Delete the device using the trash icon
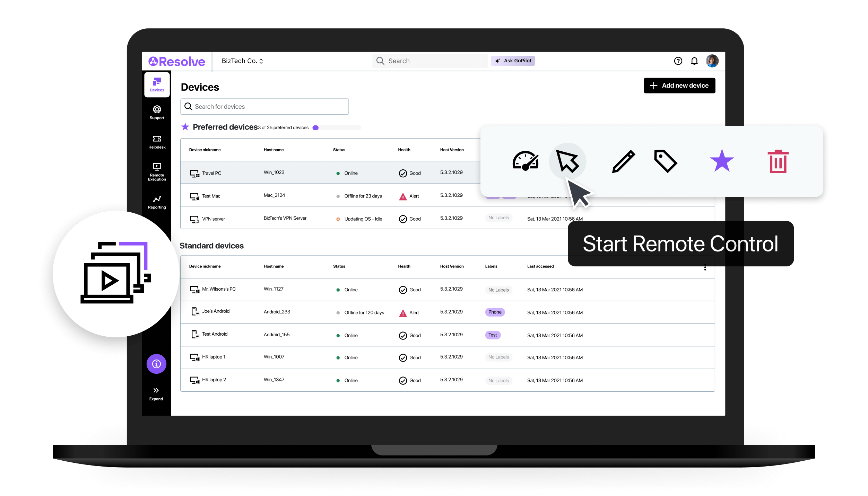 (x=778, y=161)
